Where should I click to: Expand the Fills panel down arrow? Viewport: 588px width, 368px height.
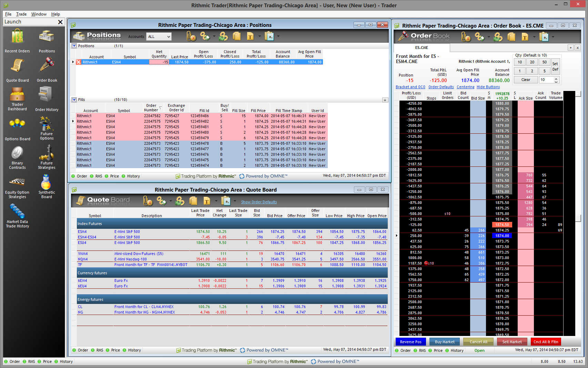[385, 100]
